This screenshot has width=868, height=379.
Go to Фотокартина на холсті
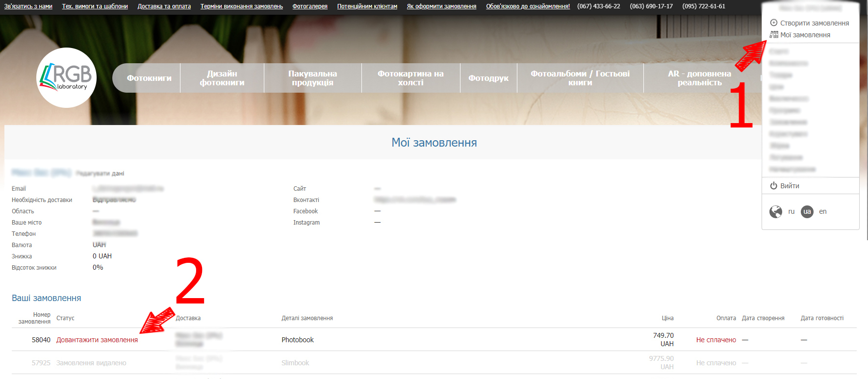point(410,78)
